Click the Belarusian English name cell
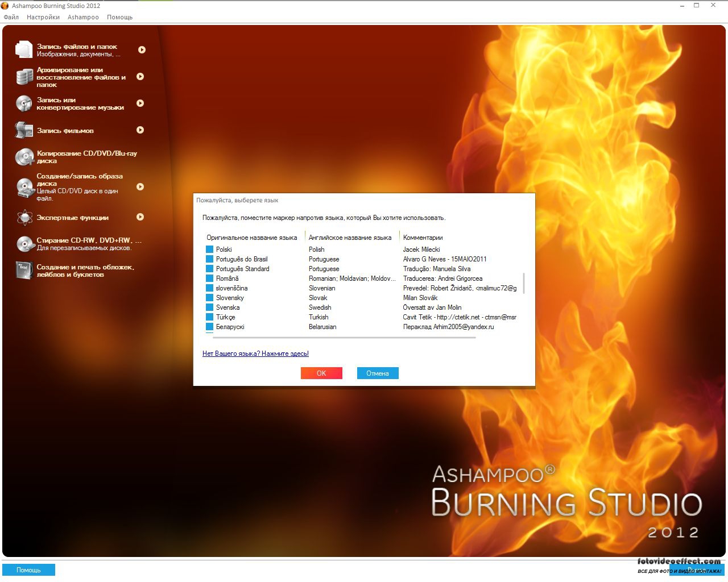 322,327
